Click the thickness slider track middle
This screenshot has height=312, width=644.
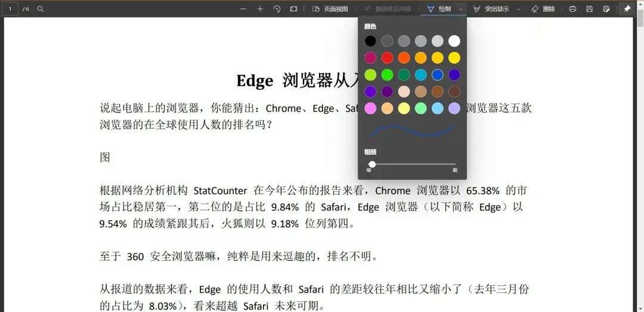413,164
